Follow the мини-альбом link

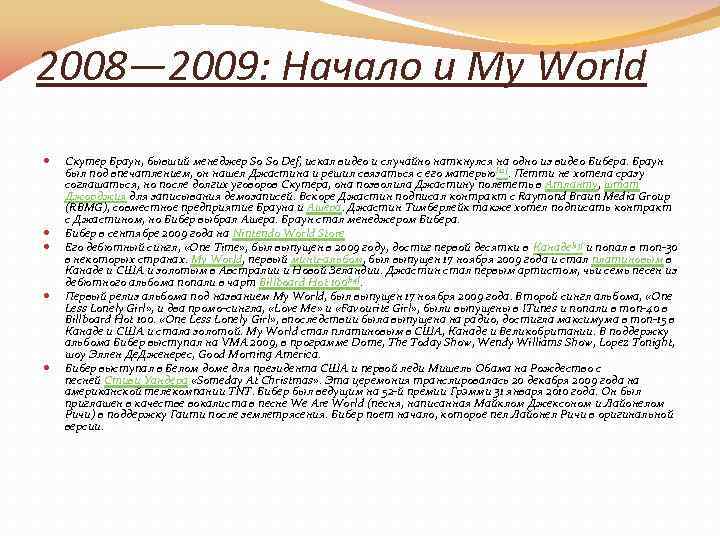(326, 259)
